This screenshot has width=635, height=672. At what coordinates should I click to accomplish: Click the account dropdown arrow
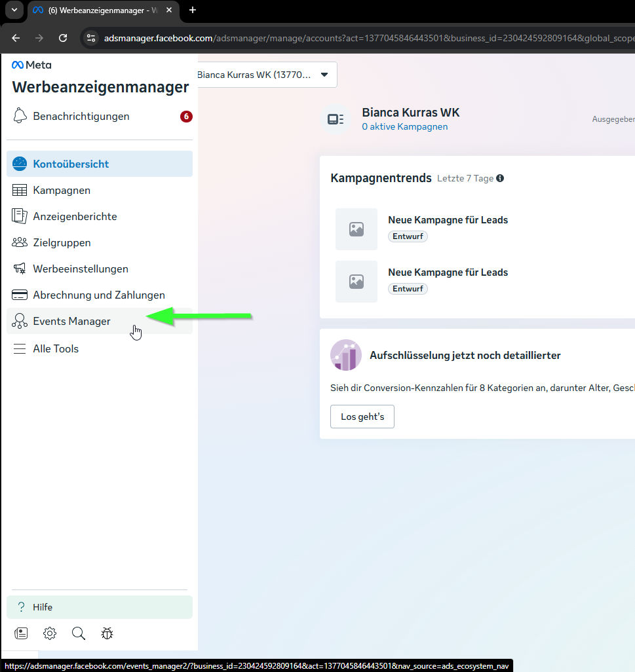click(x=324, y=75)
